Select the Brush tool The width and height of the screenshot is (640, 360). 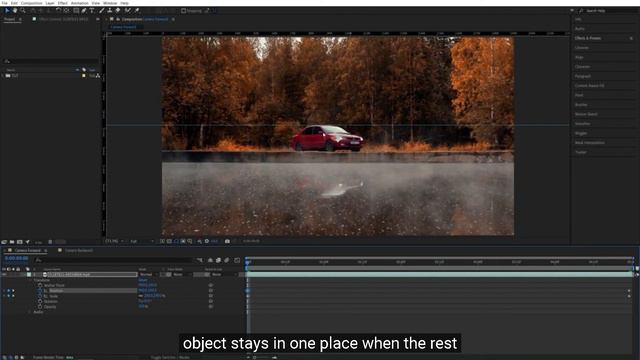point(102,11)
